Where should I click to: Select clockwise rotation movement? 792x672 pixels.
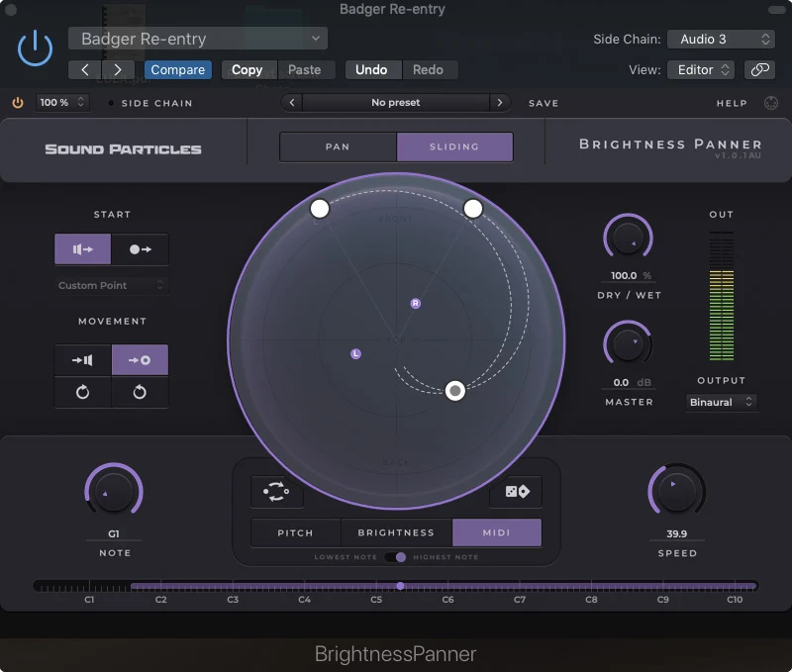83,392
